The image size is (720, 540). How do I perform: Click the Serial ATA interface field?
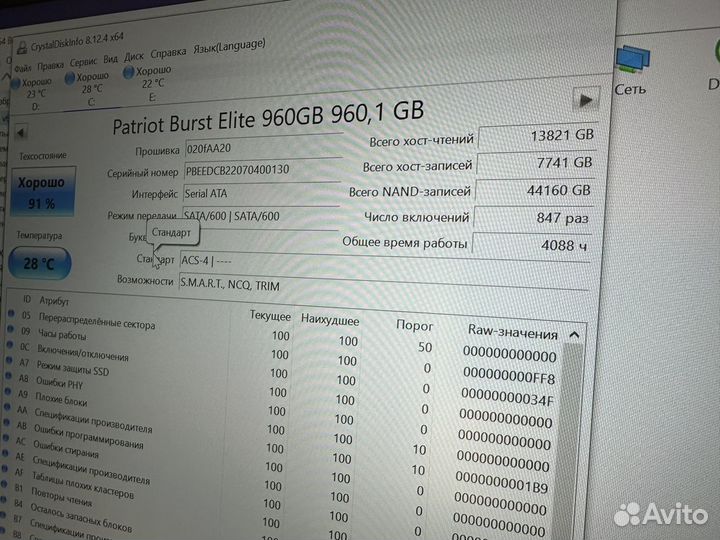coord(261,194)
